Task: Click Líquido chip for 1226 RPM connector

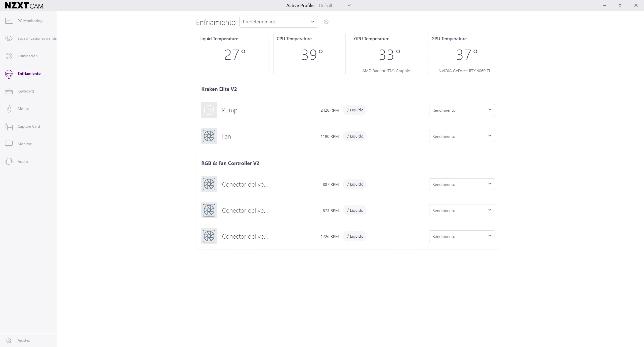Action: point(354,236)
